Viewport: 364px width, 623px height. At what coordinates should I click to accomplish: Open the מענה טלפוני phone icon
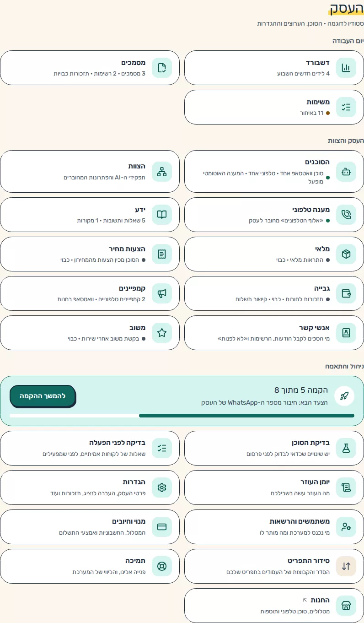pyautogui.click(x=346, y=215)
